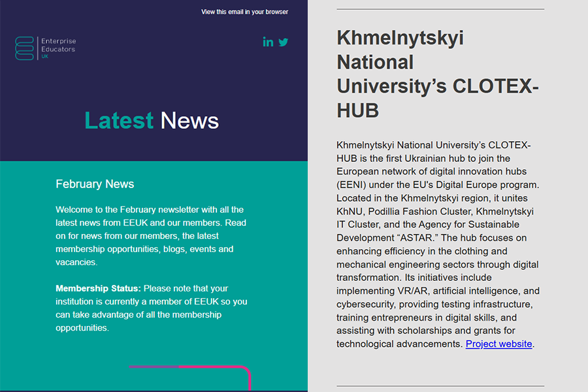
Task: Click the text 'Development “ASTAR.”'
Action: click(x=387, y=238)
